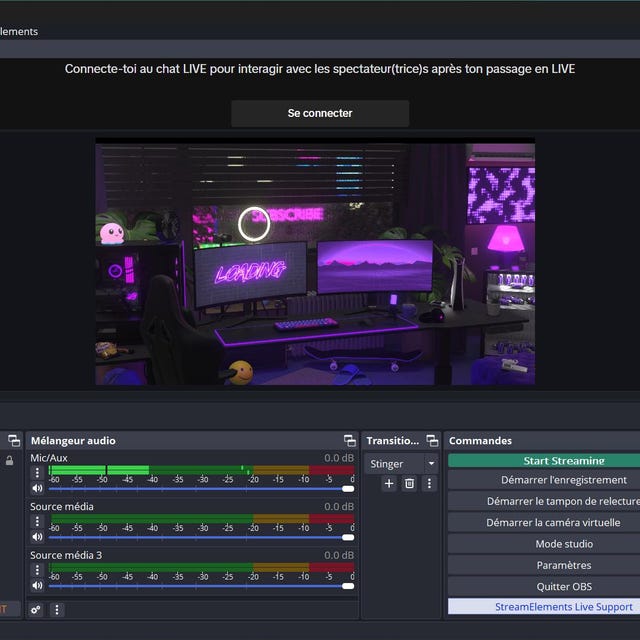The width and height of the screenshot is (640, 640).
Task: Click Démarrer l'enregistrement button
Action: pos(544,480)
